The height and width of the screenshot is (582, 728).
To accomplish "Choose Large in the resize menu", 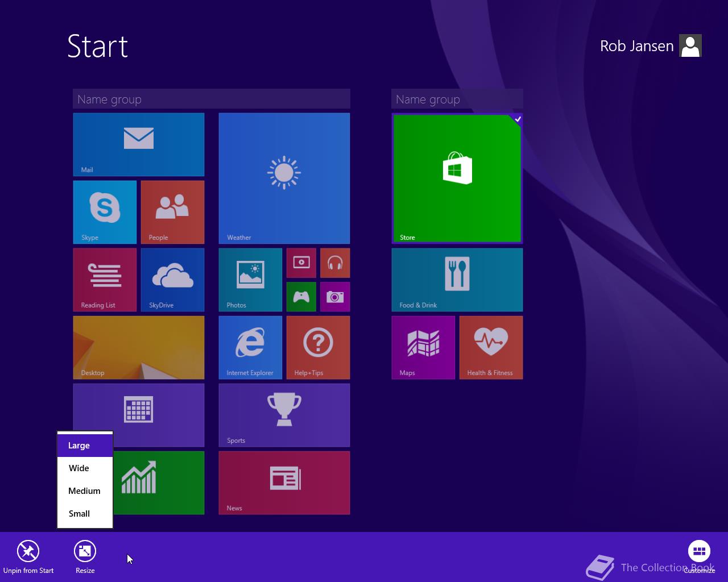I will (x=85, y=446).
